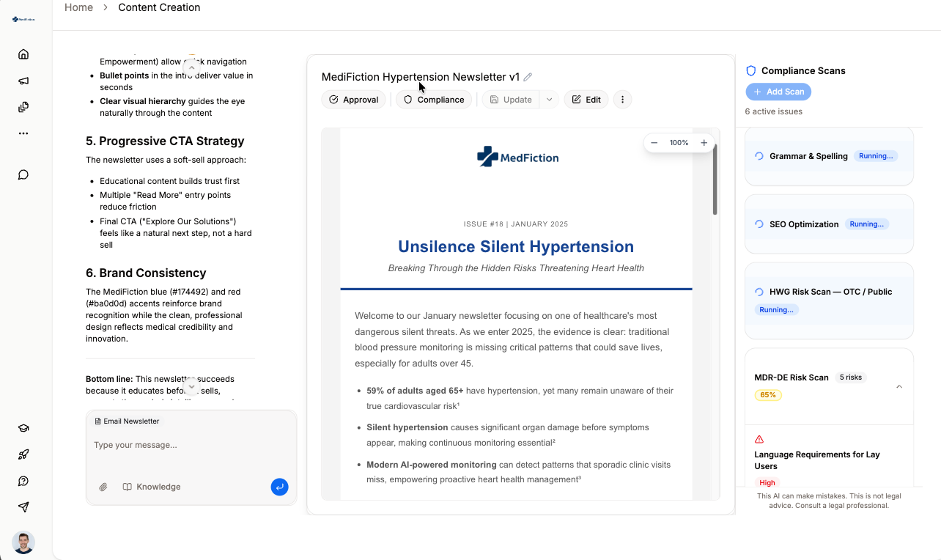The width and height of the screenshot is (941, 560).
Task: Click the graduation cap learning icon
Action: click(x=23, y=427)
